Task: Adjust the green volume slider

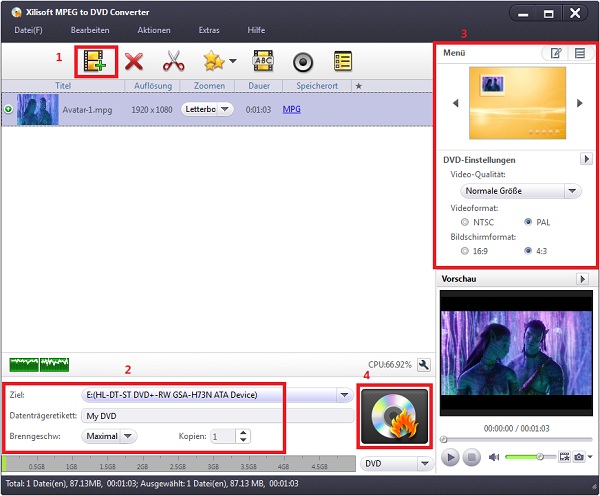Action: coord(530,457)
